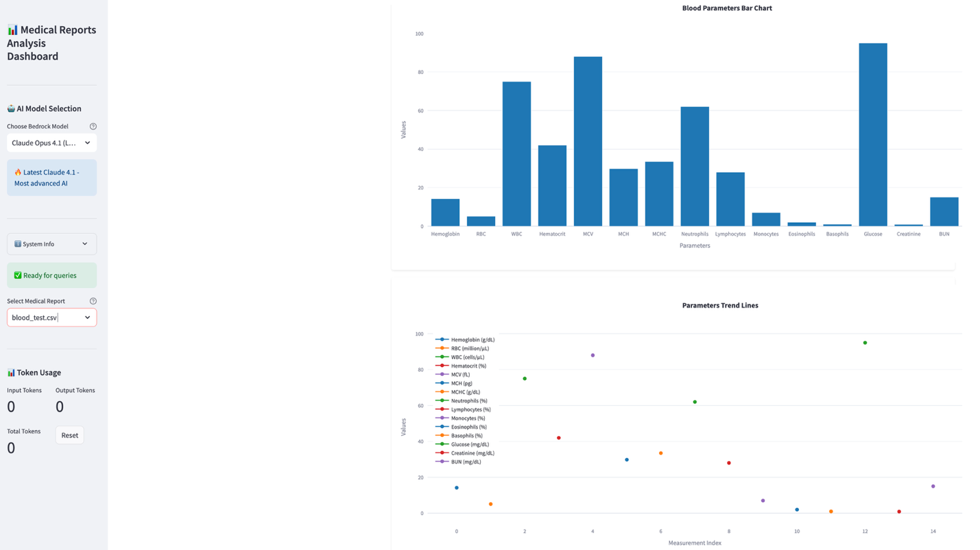Expand the System Info section

(x=51, y=243)
